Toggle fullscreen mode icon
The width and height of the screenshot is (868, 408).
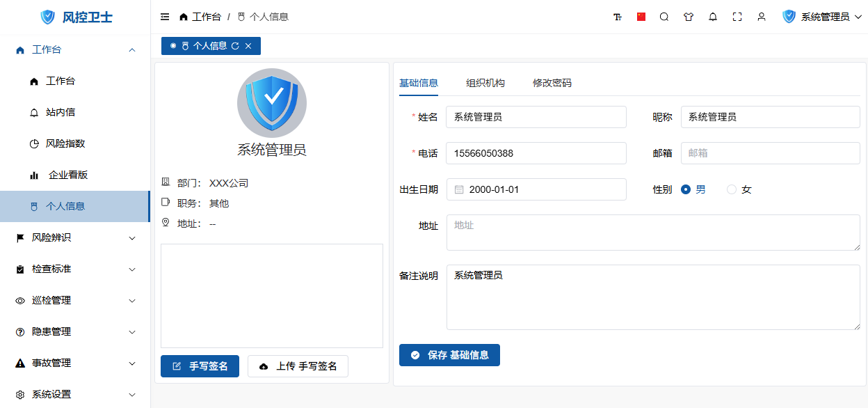click(737, 17)
